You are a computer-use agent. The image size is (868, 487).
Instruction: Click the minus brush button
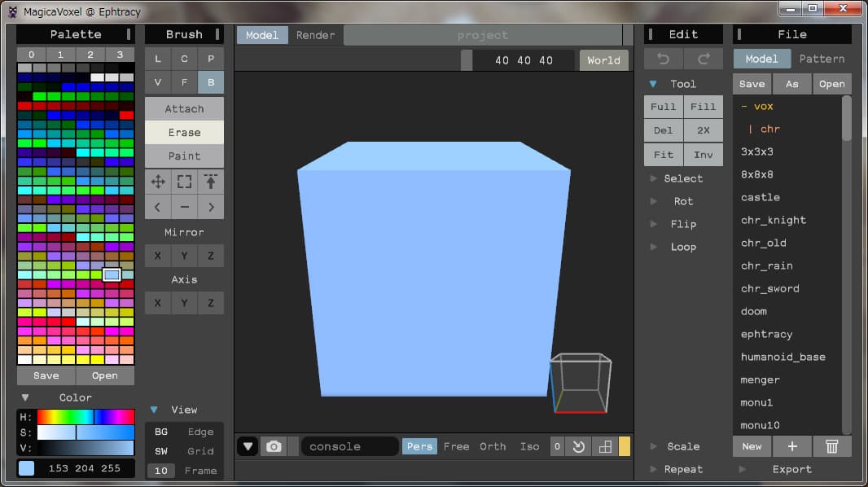tap(184, 207)
